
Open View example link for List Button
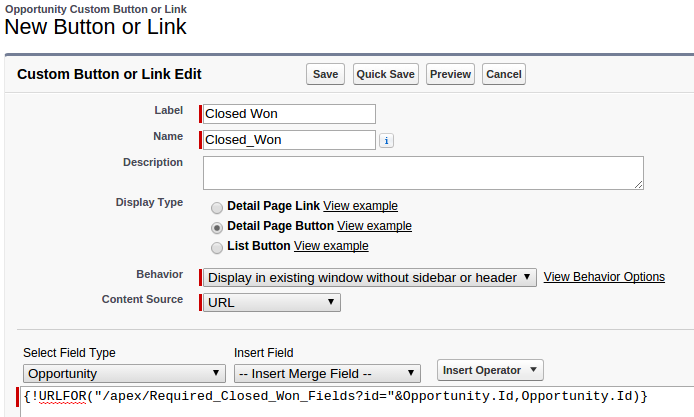331,246
